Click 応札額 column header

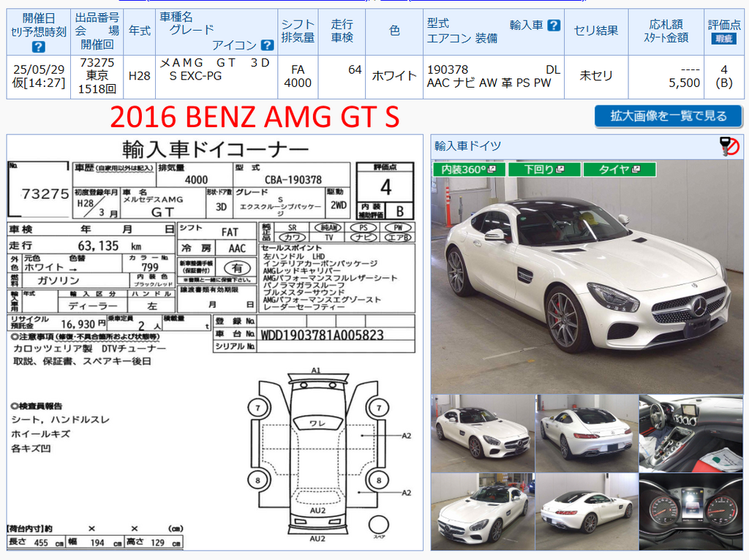(x=666, y=24)
